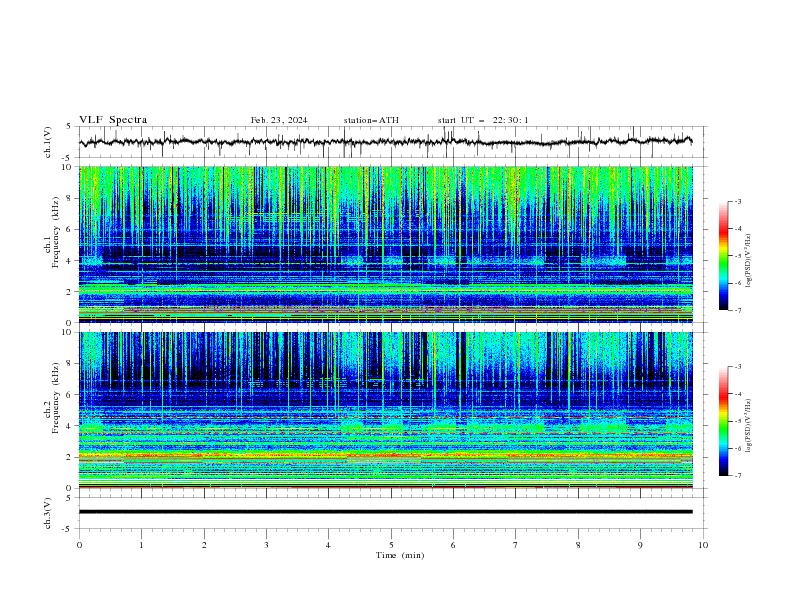Click the "-3" value on ch.1 color bar
This screenshot has height=612, width=792.
[x=737, y=201]
